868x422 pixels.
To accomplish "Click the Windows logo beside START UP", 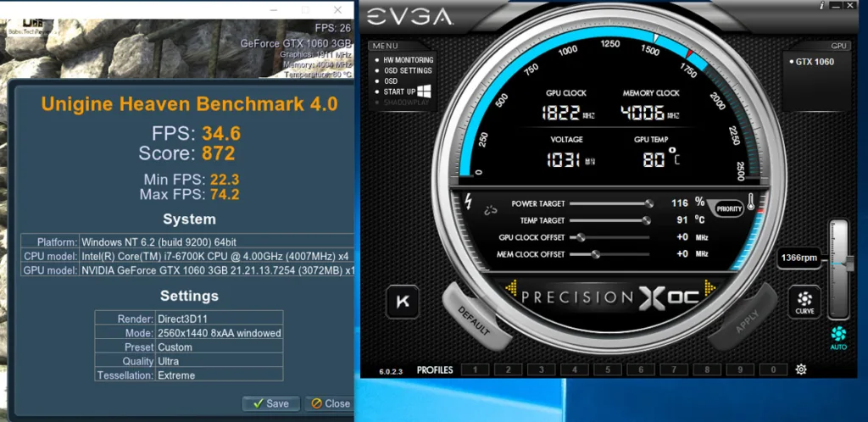I will pos(426,92).
